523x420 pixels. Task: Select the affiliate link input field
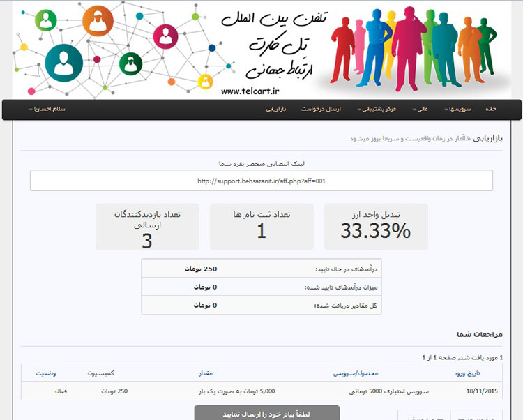[x=261, y=181]
